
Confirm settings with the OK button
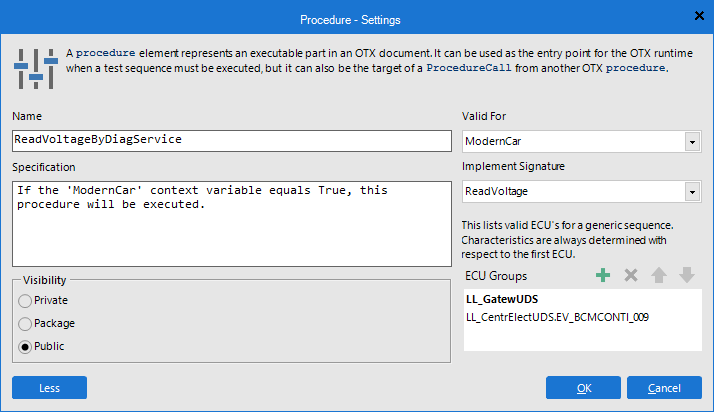point(584,388)
